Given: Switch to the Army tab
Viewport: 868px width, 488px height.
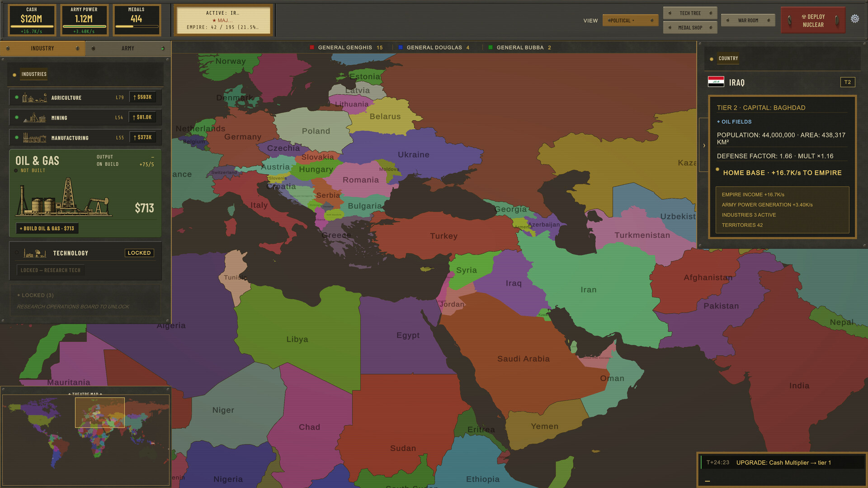Looking at the screenshot, I should pos(128,48).
